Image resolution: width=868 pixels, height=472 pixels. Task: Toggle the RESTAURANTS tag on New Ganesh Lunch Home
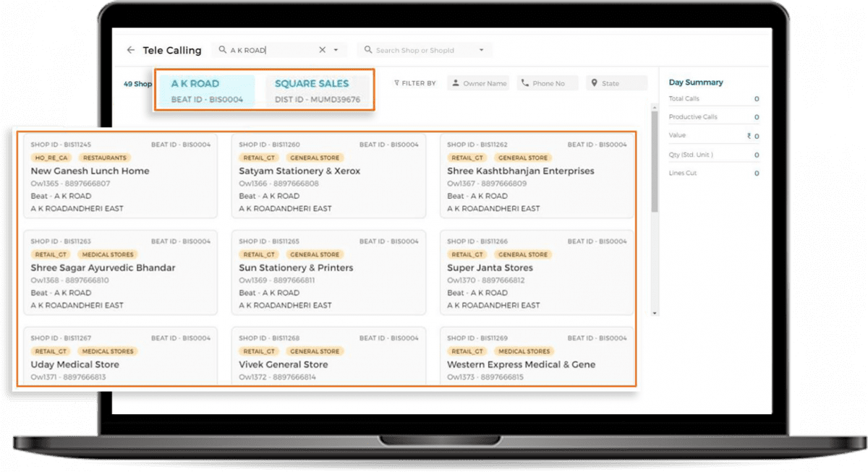pyautogui.click(x=106, y=158)
